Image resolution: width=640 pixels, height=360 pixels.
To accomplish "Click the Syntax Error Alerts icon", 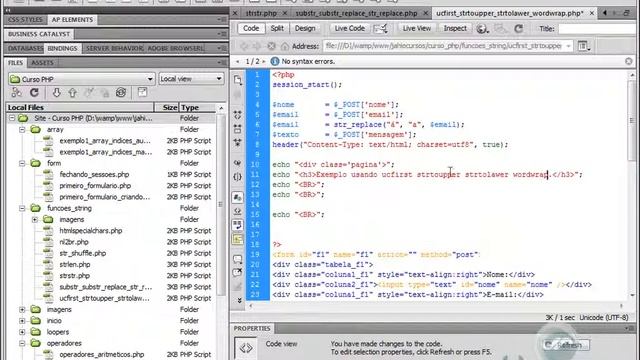I will 238,239.
